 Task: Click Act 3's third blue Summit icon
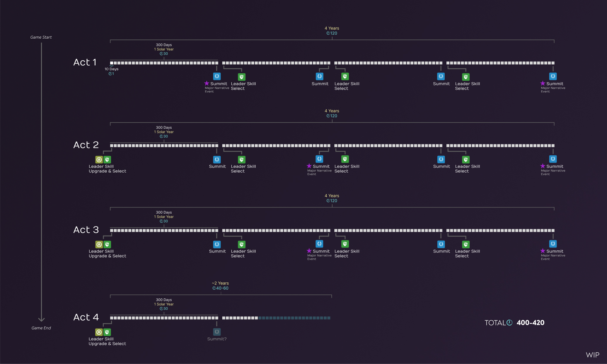pos(441,244)
